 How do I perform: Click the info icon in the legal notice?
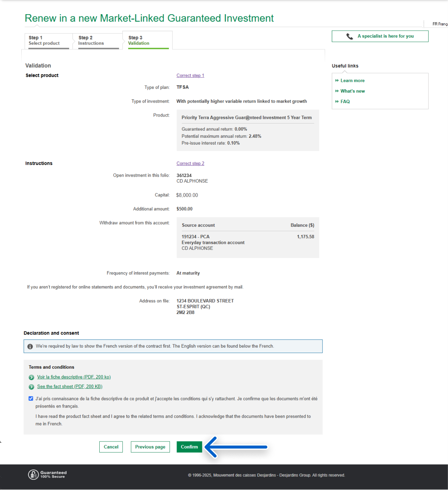pos(30,347)
